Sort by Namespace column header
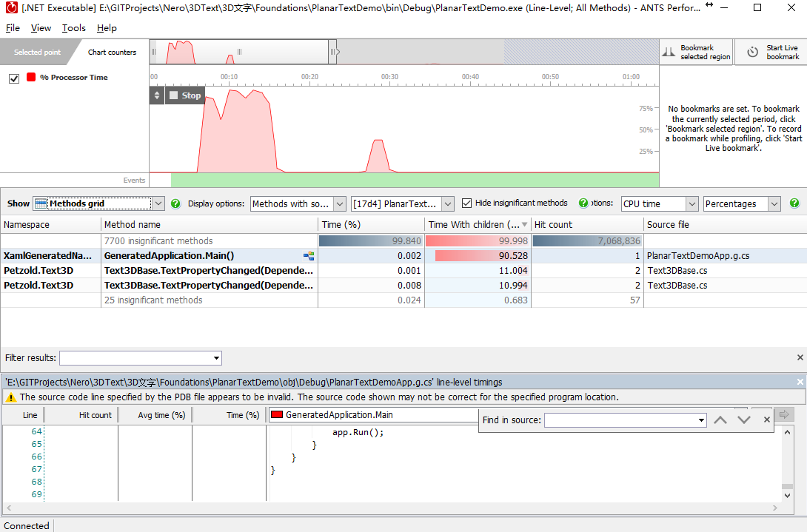Screen dimensions: 807x532 (x=50, y=225)
